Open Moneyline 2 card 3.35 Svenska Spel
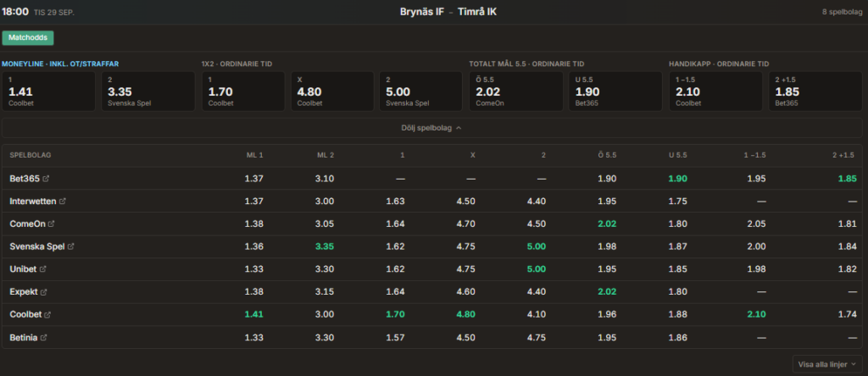868x376 pixels. pyautogui.click(x=148, y=91)
